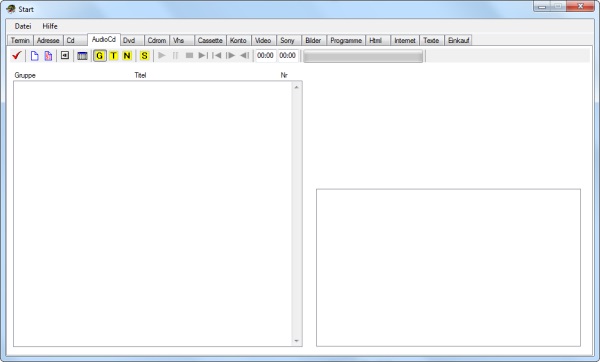
Task: Click the list scrollbar down arrow
Action: [x=297, y=341]
